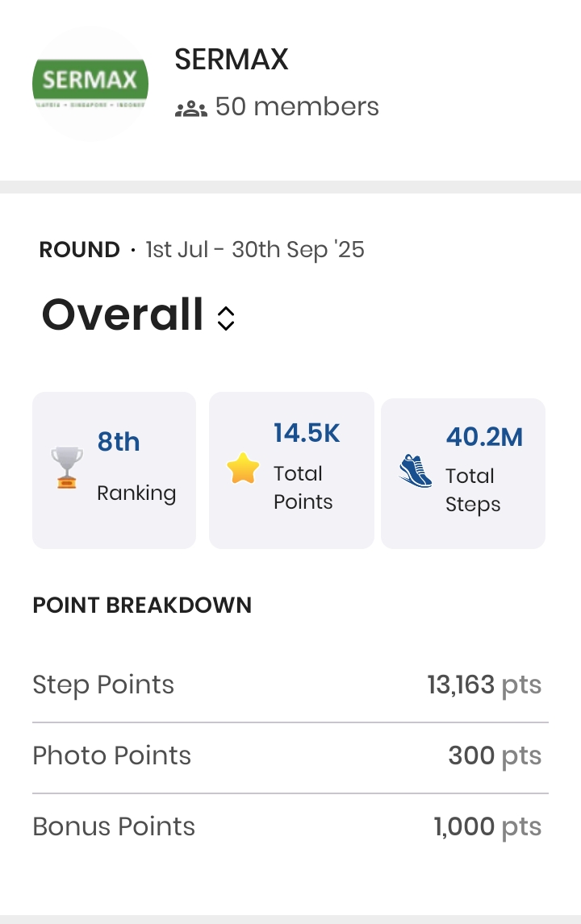581x924 pixels.
Task: Tap the round date range text
Action: coord(255,250)
